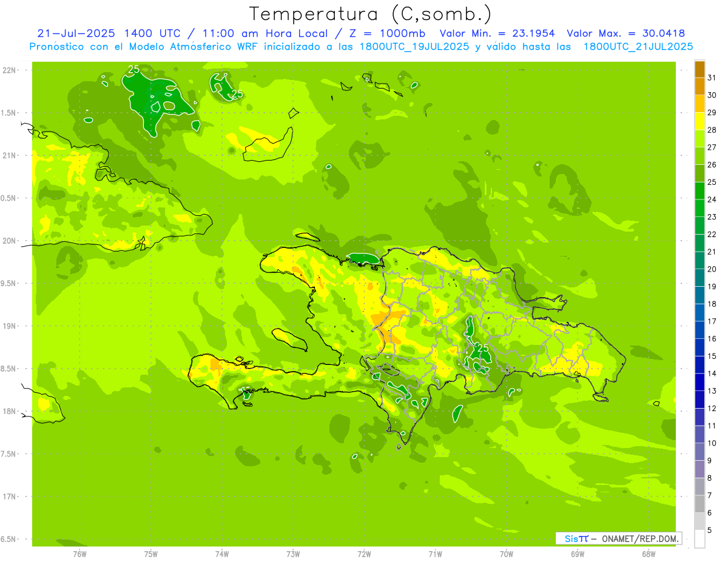Click the "76W" longitude axis label
Viewport: 728px width, 562px height.
click(79, 554)
